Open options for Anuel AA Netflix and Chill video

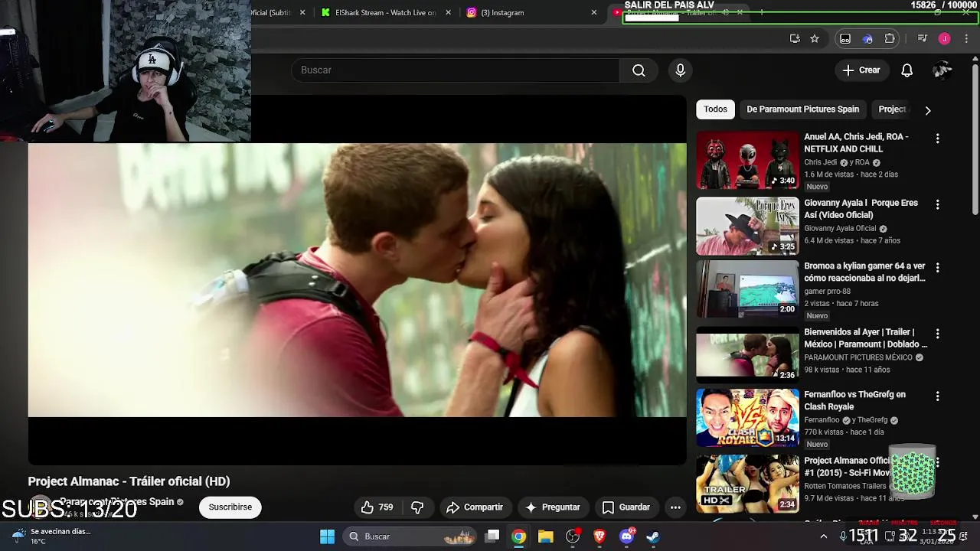coord(937,139)
